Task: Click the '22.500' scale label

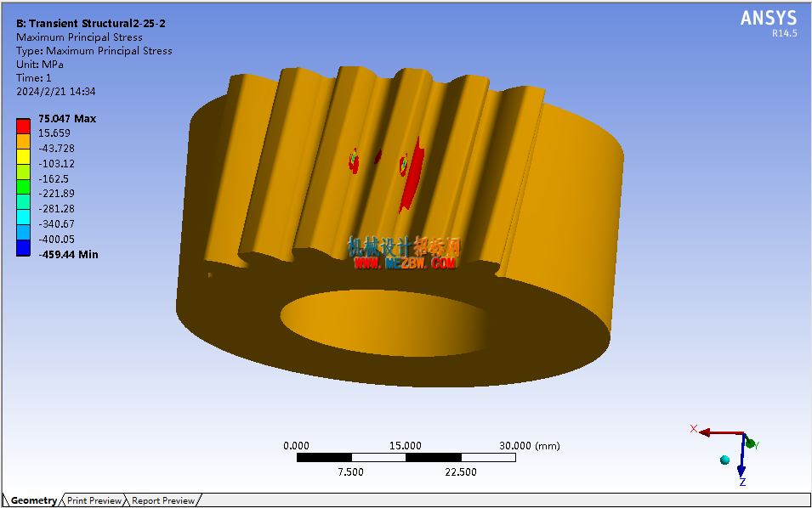Action: (461, 471)
